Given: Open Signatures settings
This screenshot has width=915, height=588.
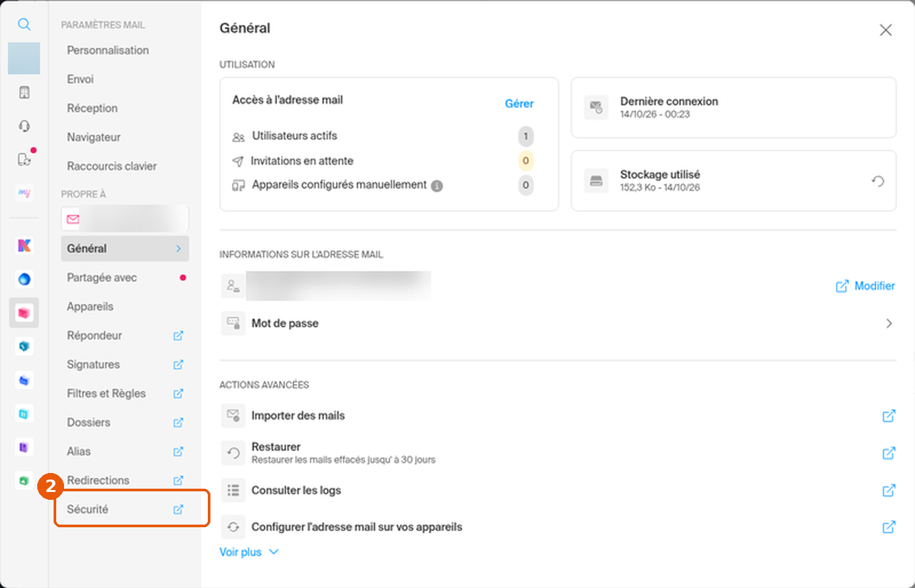Looking at the screenshot, I should pos(93,365).
